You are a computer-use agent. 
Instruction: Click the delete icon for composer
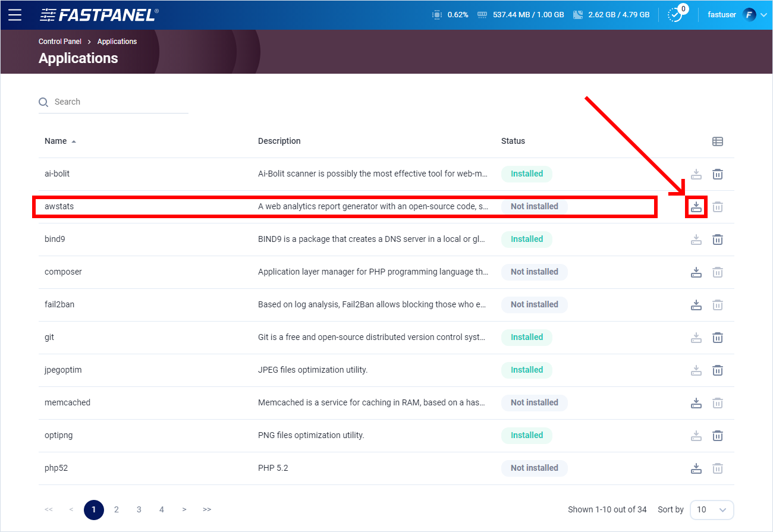pos(718,272)
